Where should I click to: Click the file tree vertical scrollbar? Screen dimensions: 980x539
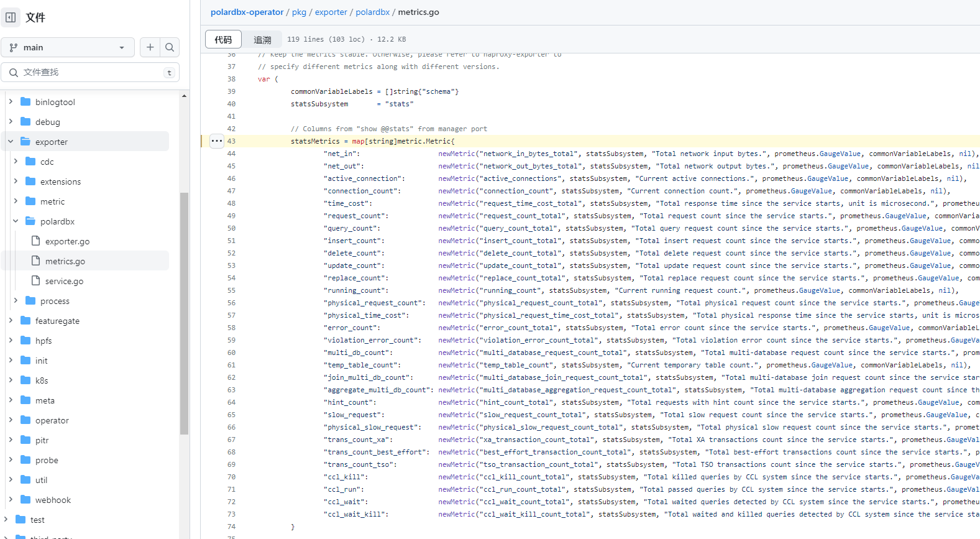tap(184, 313)
